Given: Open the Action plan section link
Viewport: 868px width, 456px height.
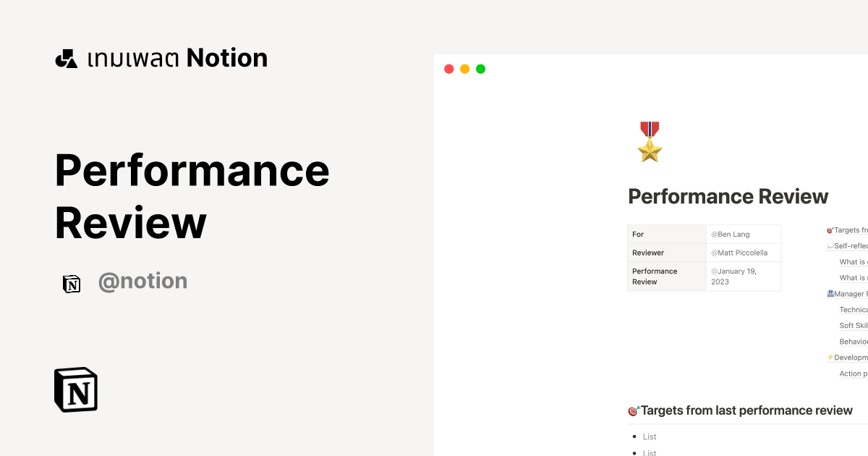Looking at the screenshot, I should pos(853,373).
